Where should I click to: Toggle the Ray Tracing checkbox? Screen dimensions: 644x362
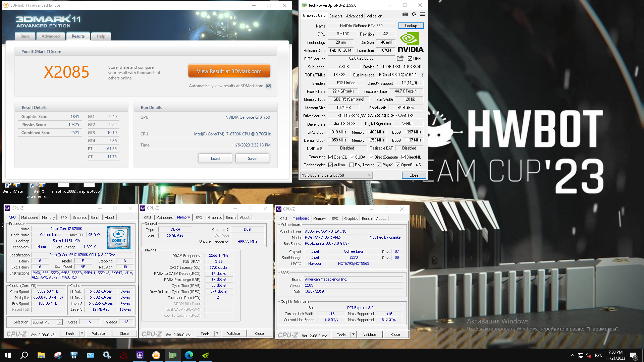point(352,165)
